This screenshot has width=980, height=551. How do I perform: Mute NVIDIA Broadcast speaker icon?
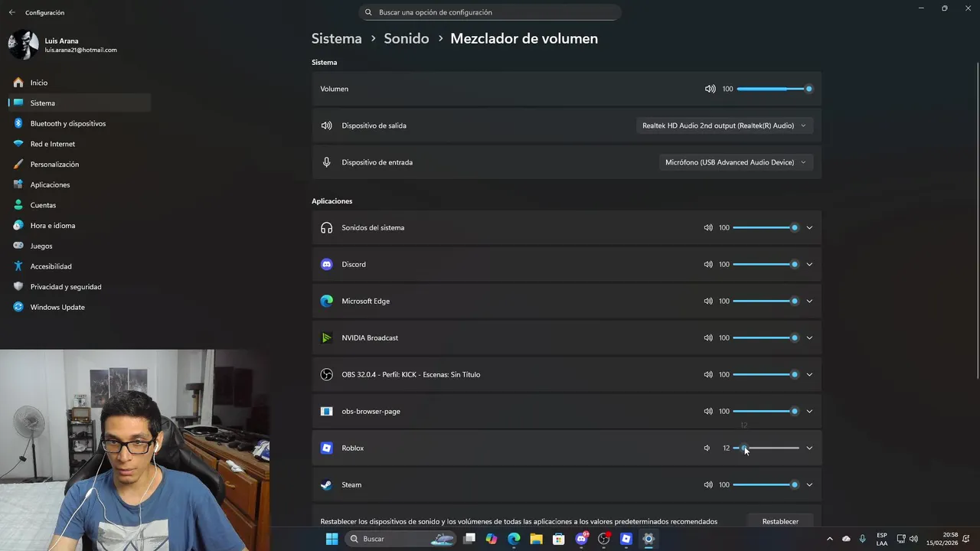point(708,337)
